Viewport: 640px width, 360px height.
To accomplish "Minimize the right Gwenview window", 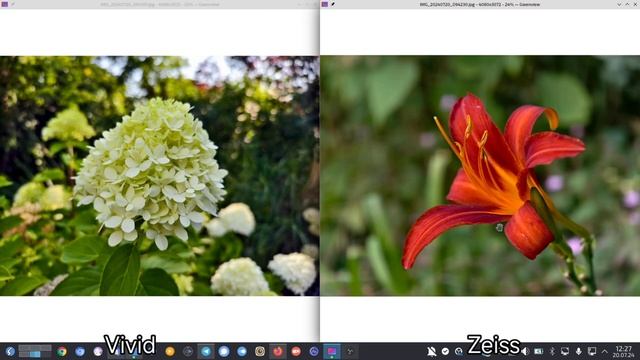I will 619,4.
